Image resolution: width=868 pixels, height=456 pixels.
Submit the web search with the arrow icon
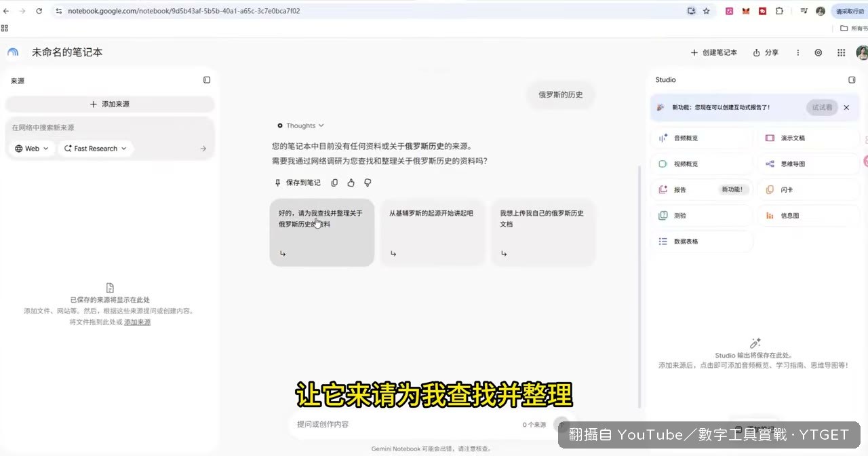coord(203,149)
